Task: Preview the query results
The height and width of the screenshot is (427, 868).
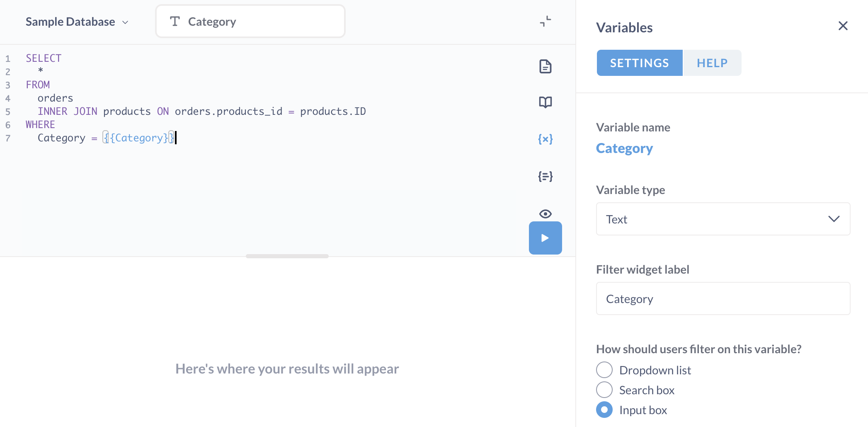Action: 545,213
